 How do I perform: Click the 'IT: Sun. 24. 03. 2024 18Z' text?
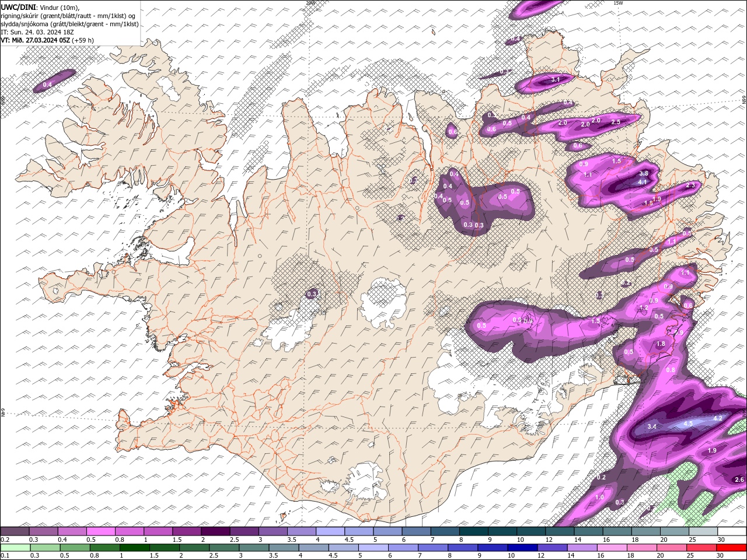38,32
